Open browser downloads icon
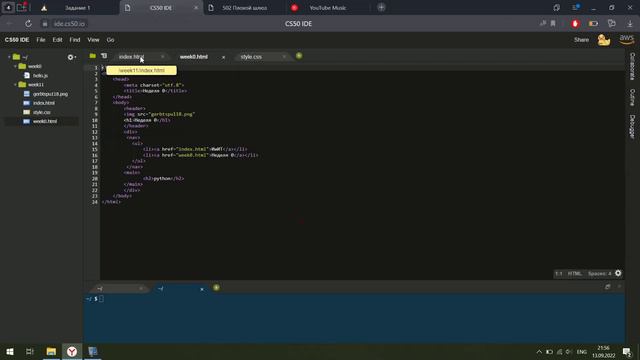 pyautogui.click(x=630, y=24)
